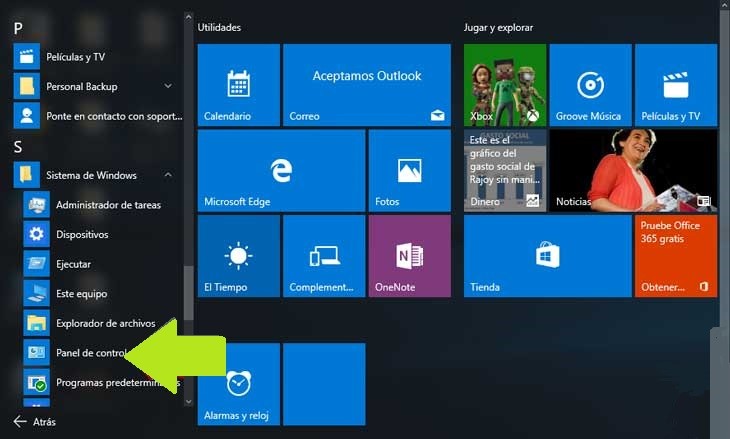The image size is (730, 439).
Task: Click the Jugar y explorar group title
Action: tap(498, 27)
